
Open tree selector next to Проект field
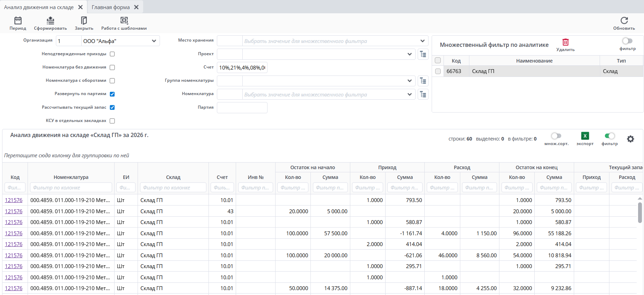[423, 54]
